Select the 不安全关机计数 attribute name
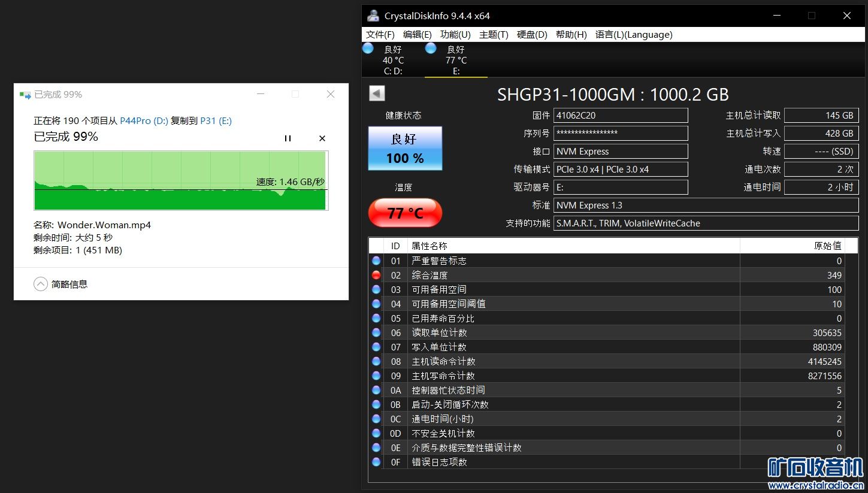Screen dimensions: 868x493 pyautogui.click(x=443, y=433)
